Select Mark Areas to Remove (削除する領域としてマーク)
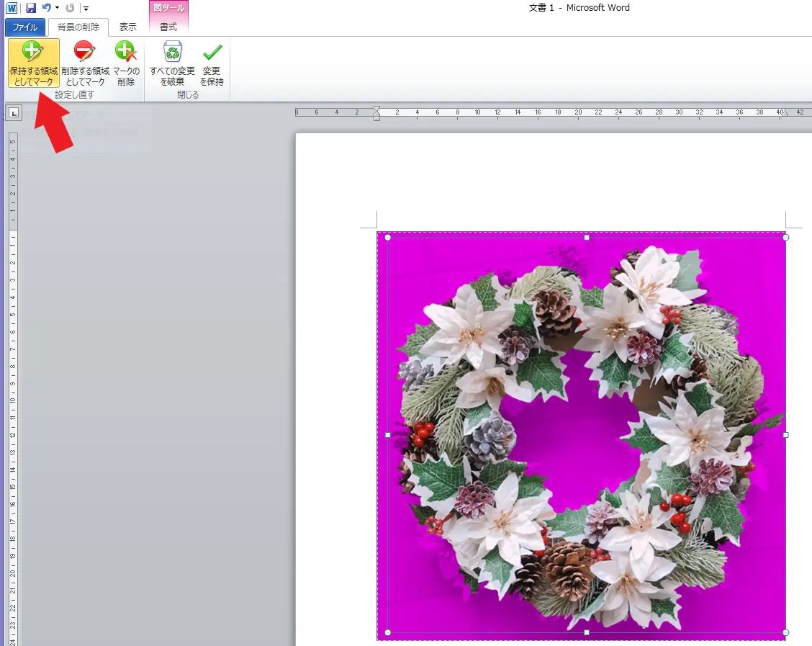Screen dimensions: 812x646 (85, 63)
